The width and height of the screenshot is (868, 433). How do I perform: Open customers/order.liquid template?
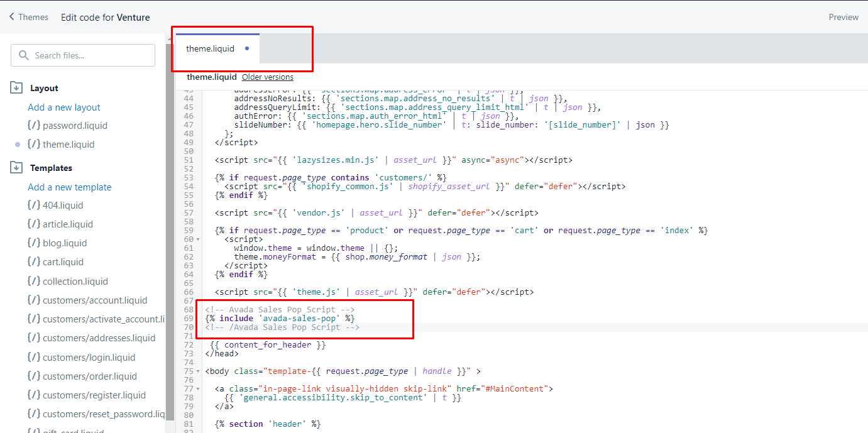pos(90,376)
